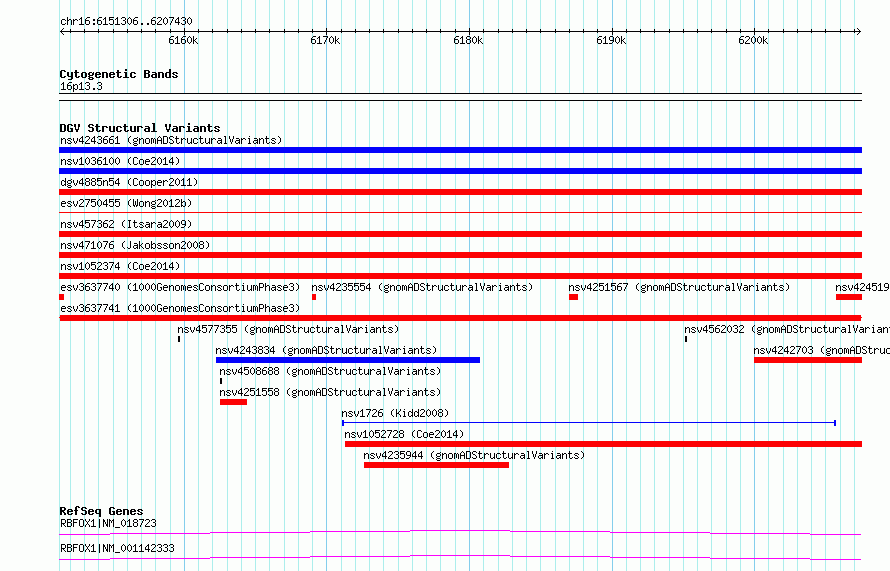890x571 pixels.
Task: Select the 6190k ruler position label
Action: [611, 40]
